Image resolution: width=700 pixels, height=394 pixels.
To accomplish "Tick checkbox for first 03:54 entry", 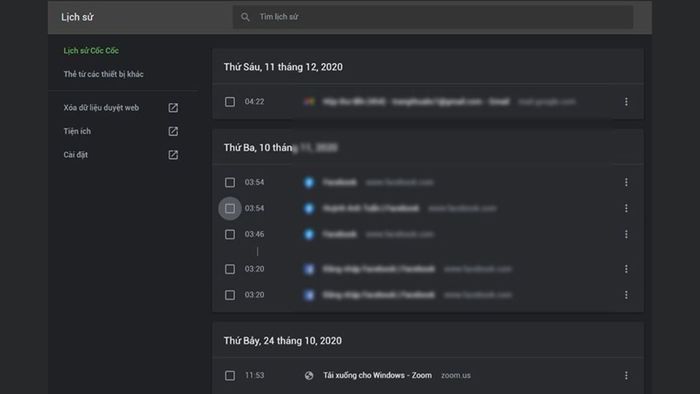I will 230,182.
